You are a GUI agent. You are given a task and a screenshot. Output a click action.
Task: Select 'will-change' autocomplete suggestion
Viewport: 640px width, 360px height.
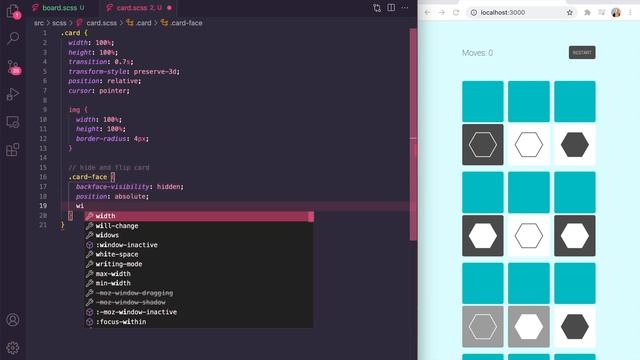(199, 226)
